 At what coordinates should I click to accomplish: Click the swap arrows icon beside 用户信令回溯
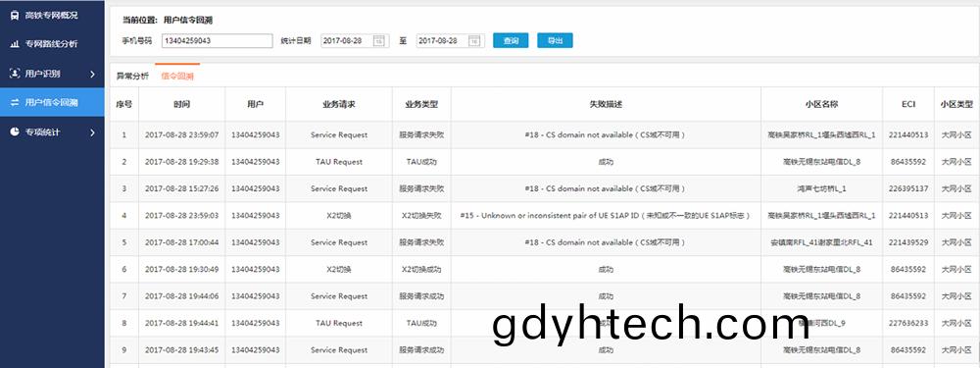pyautogui.click(x=15, y=103)
